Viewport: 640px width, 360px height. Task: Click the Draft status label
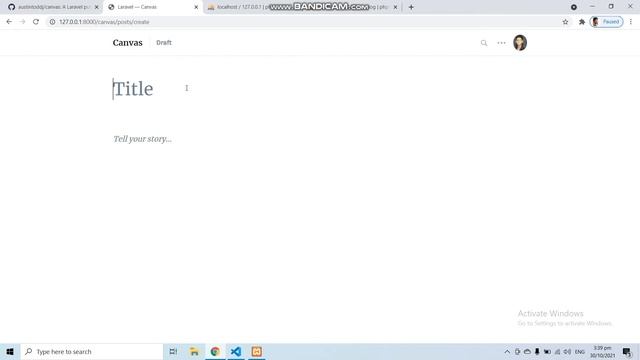[x=164, y=42]
